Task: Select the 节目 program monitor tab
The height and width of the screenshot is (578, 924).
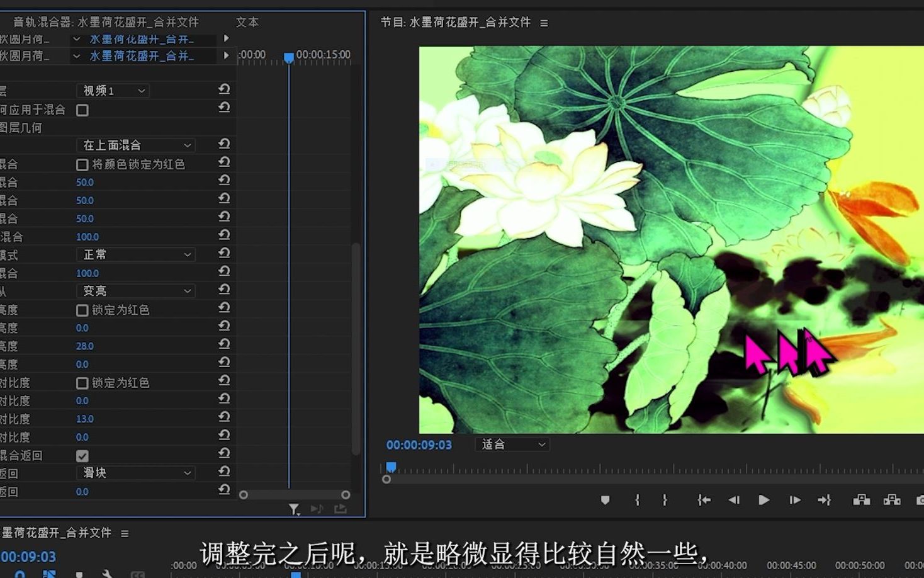Action: 456,23
